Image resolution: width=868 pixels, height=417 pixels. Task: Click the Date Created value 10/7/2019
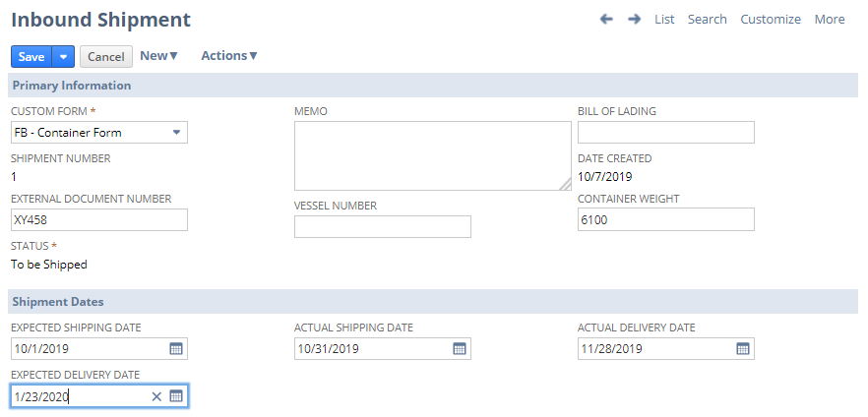(x=604, y=177)
